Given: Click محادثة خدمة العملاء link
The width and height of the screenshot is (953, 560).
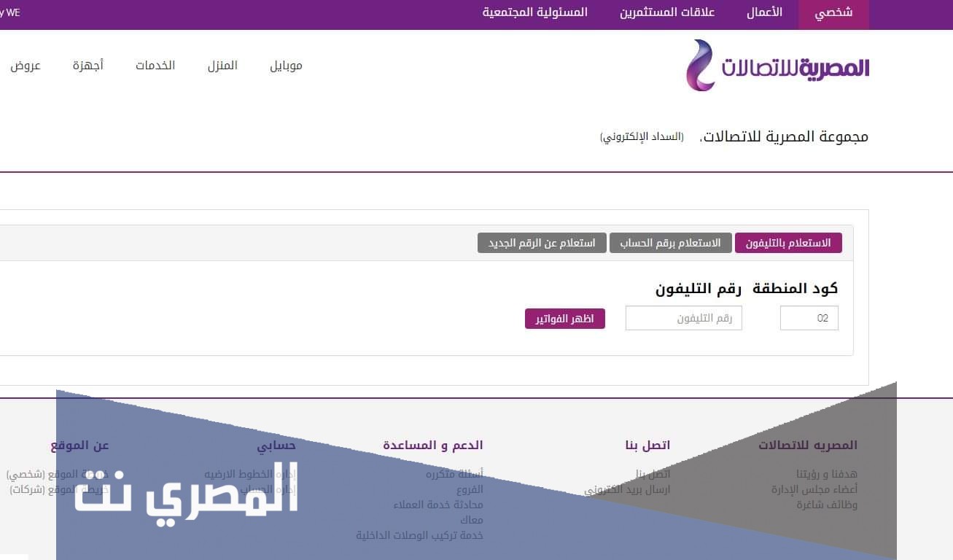Looking at the screenshot, I should pyautogui.click(x=438, y=505).
